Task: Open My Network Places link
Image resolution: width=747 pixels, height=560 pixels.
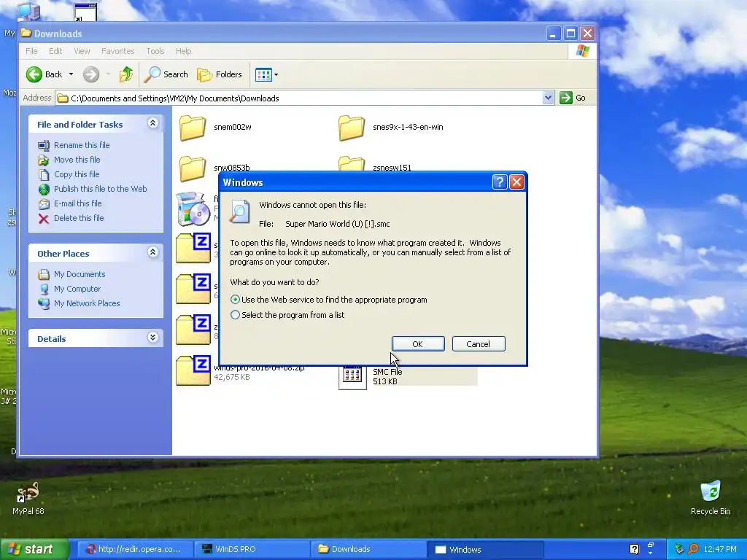Action: click(87, 303)
